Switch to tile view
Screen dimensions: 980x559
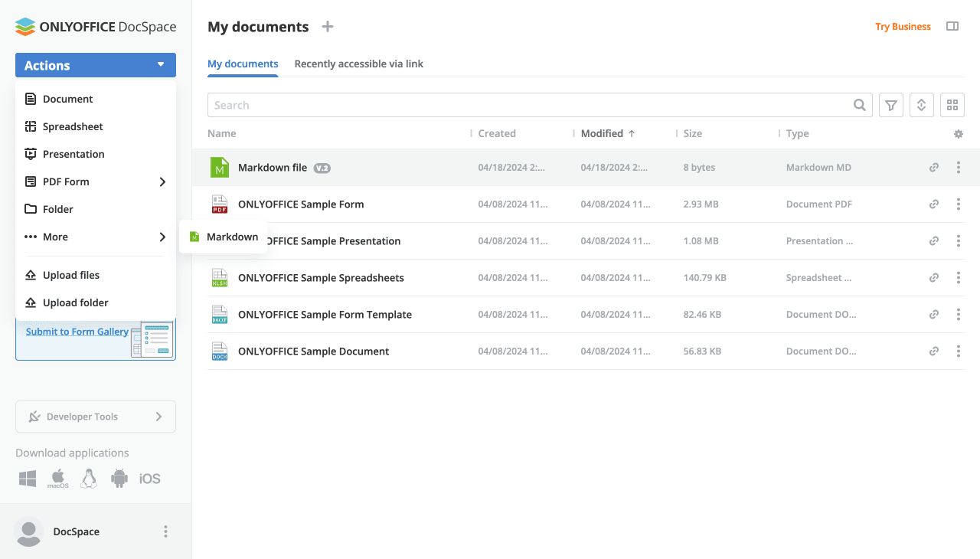point(952,105)
